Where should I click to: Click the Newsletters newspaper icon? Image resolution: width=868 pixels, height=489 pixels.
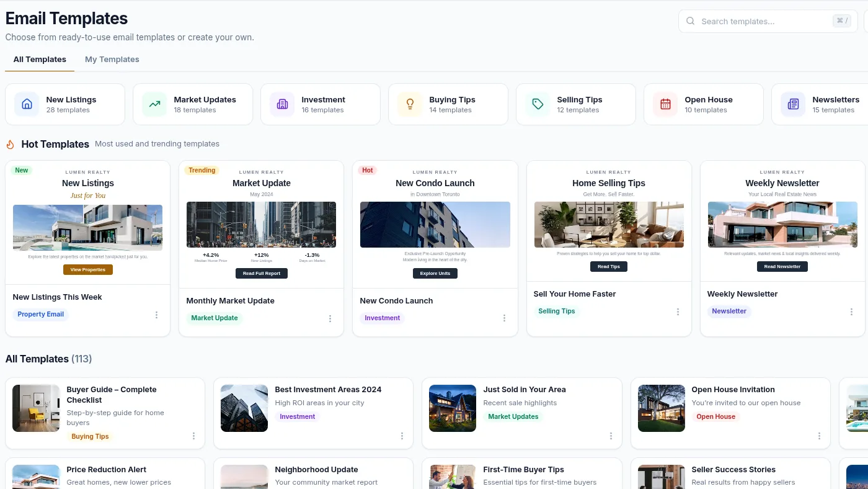point(793,104)
